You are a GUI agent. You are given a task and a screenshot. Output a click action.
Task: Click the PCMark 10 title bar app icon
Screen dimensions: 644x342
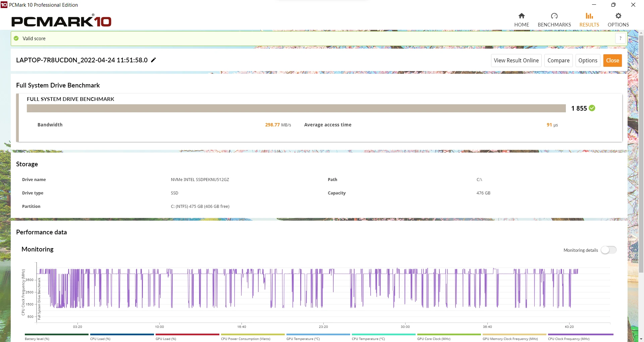point(4,5)
